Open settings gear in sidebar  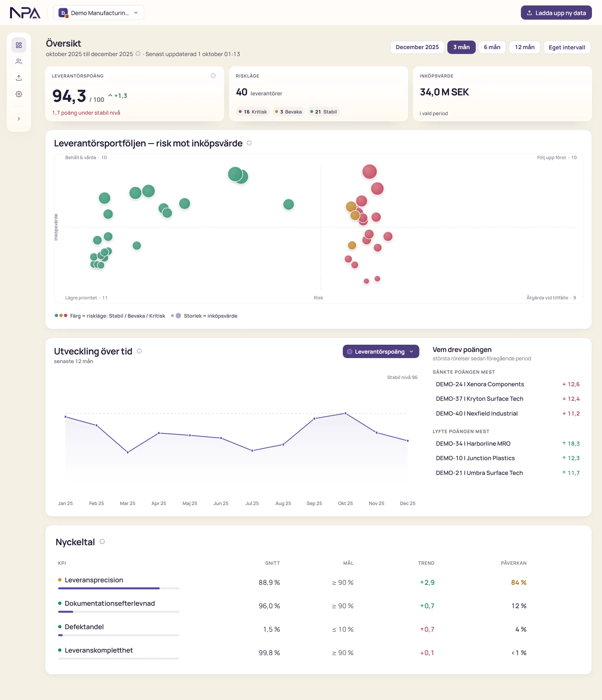point(19,94)
